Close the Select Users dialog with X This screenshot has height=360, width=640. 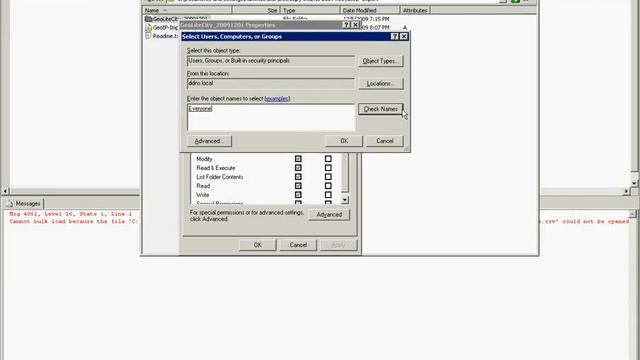pyautogui.click(x=404, y=36)
